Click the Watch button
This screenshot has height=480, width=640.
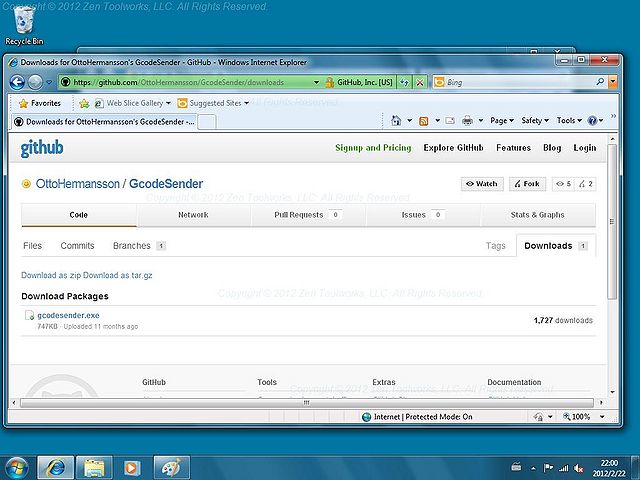pyautogui.click(x=482, y=184)
